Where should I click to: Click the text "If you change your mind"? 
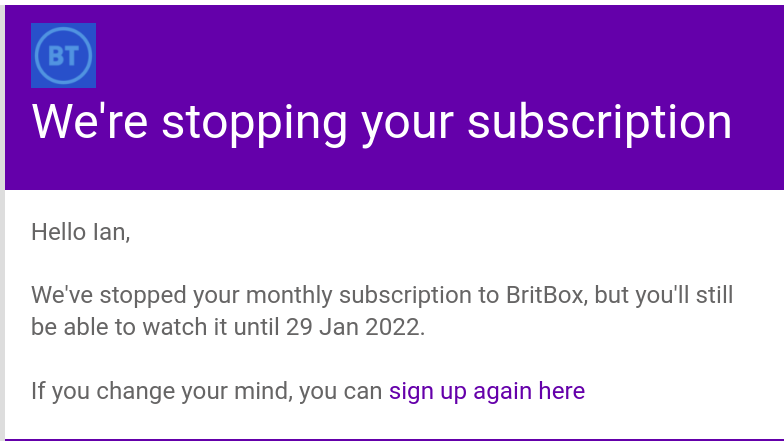pos(149,390)
